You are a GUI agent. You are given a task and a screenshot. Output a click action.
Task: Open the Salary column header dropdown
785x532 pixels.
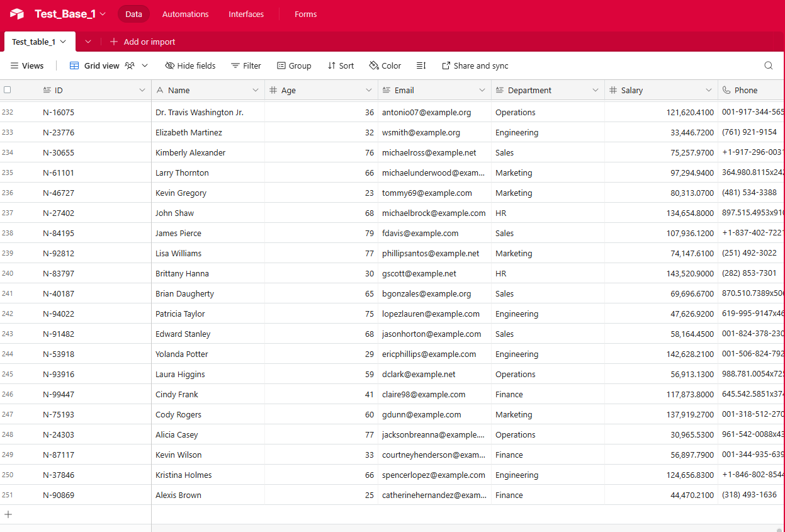click(709, 90)
